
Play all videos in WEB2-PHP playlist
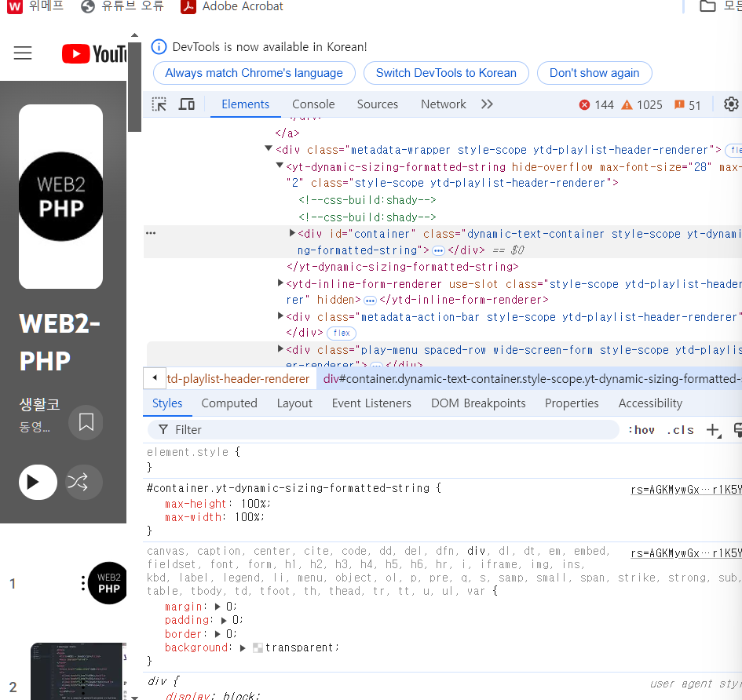click(x=38, y=482)
